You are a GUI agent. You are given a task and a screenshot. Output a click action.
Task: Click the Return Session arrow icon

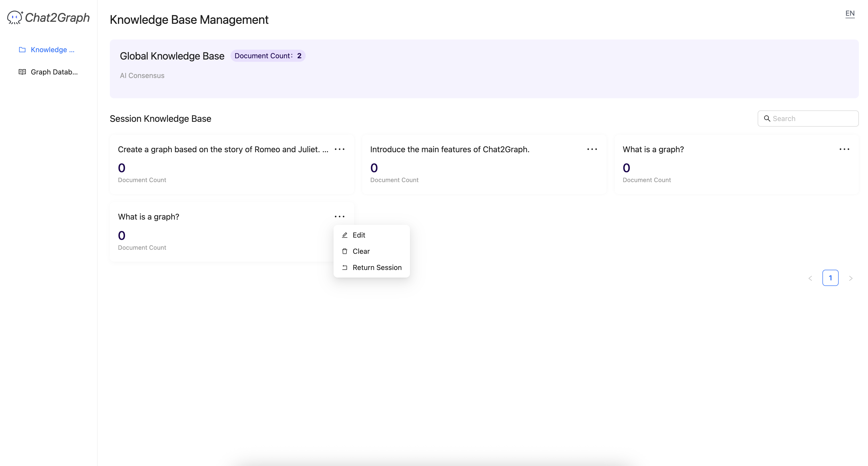[x=344, y=268]
